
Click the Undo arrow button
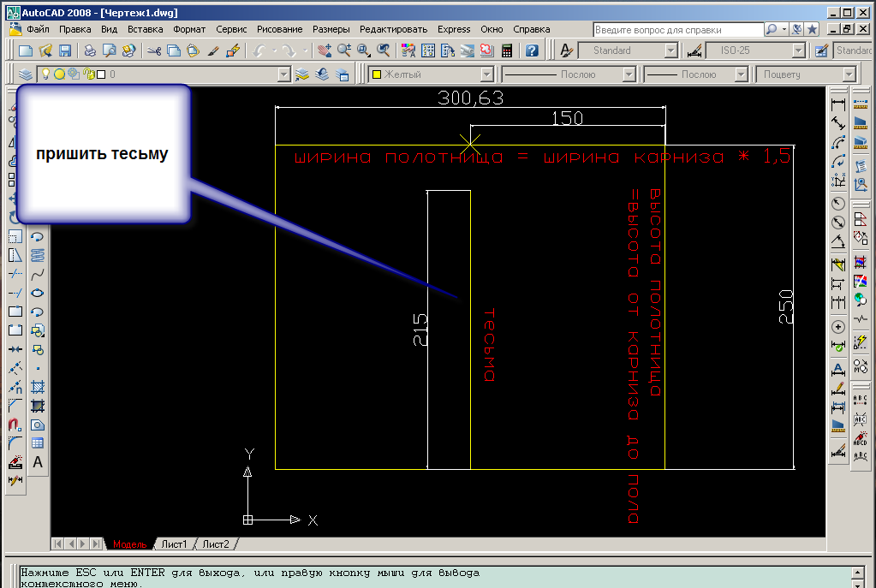[x=259, y=51]
